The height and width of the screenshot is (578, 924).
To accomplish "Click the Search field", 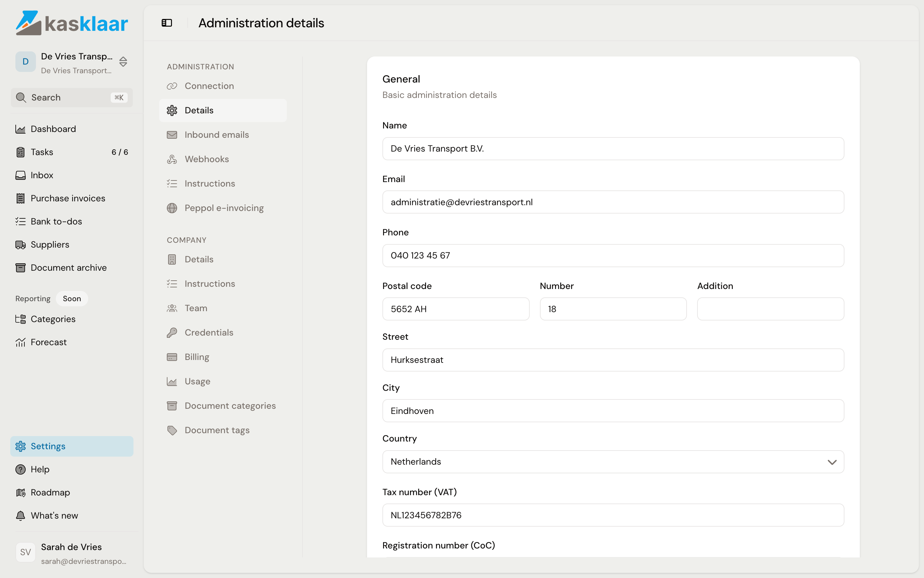I will [72, 98].
